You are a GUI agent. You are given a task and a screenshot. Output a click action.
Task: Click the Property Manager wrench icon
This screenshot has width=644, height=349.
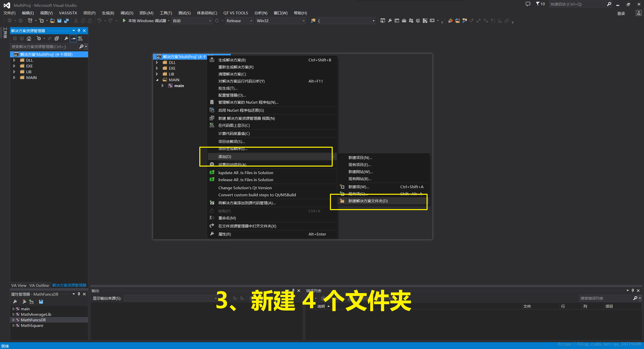tap(15, 301)
